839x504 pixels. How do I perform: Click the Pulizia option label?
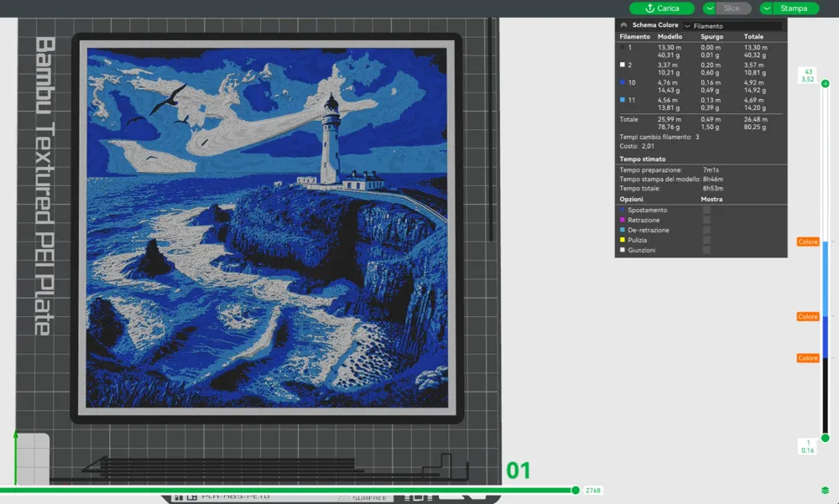tap(638, 240)
